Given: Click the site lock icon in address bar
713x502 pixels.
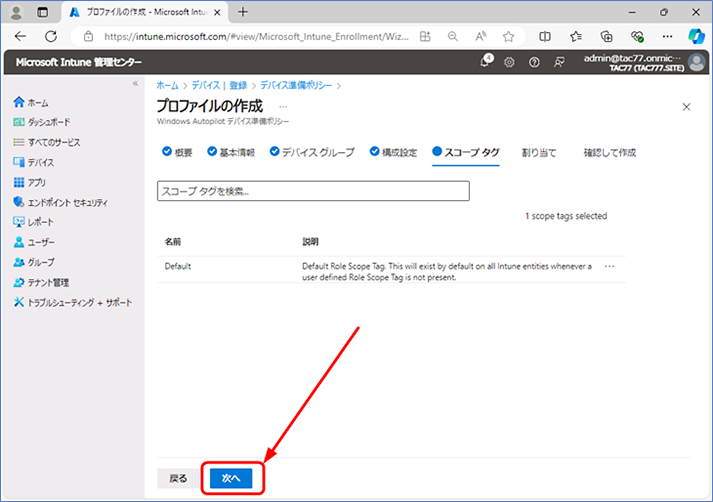Looking at the screenshot, I should [88, 36].
